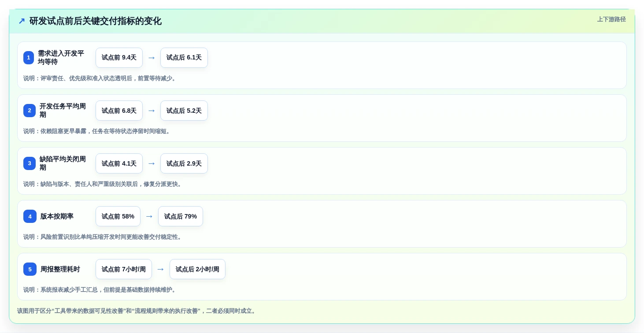644x333 pixels.
Task: Click the 试点前 6.8天 chip
Action: pyautogui.click(x=119, y=111)
